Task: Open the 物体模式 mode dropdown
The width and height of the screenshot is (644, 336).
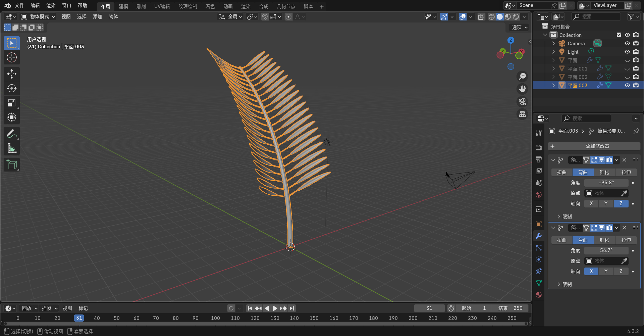Action: click(x=38, y=17)
